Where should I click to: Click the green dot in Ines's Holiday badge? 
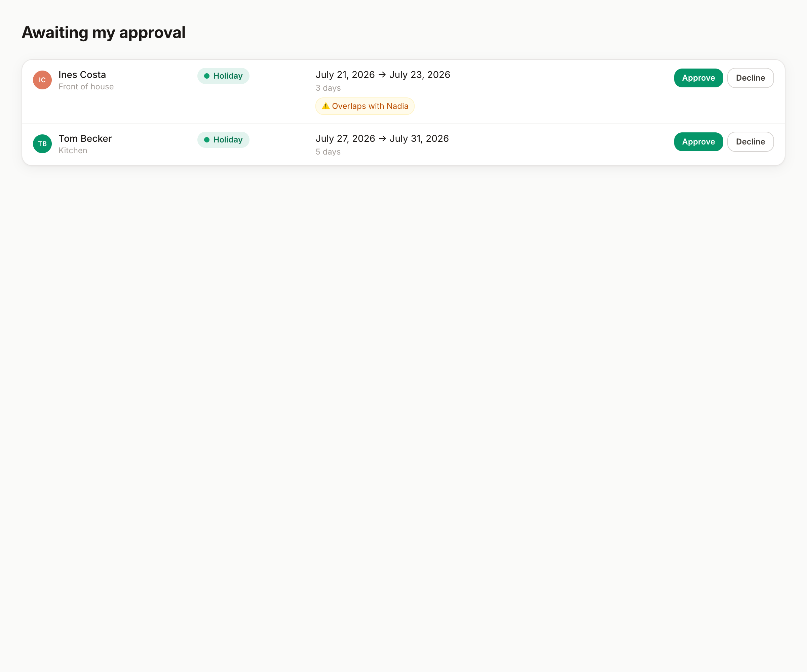click(207, 76)
